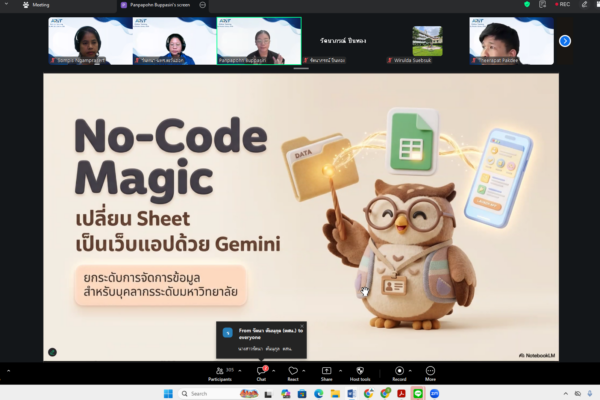Image resolution: width=600 pixels, height=400 pixels.
Task: Click the annotation circle icon on slide
Action: click(52, 352)
